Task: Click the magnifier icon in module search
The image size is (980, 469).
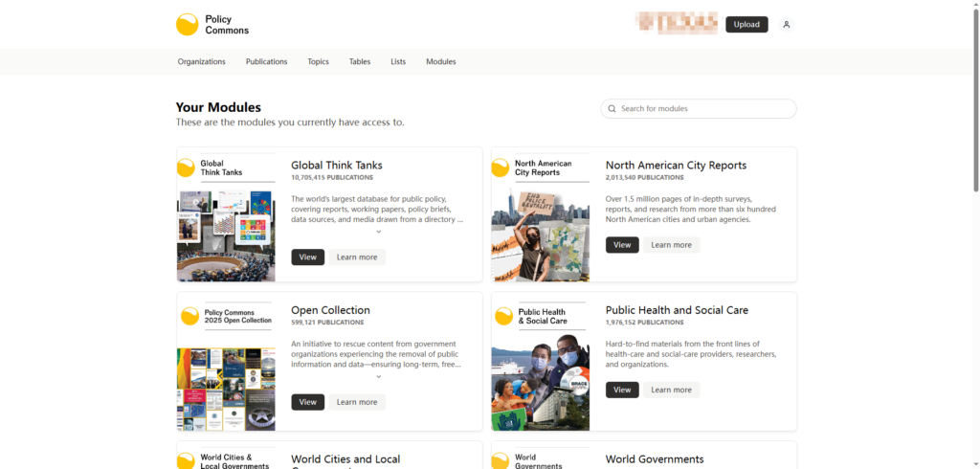Action: tap(611, 109)
